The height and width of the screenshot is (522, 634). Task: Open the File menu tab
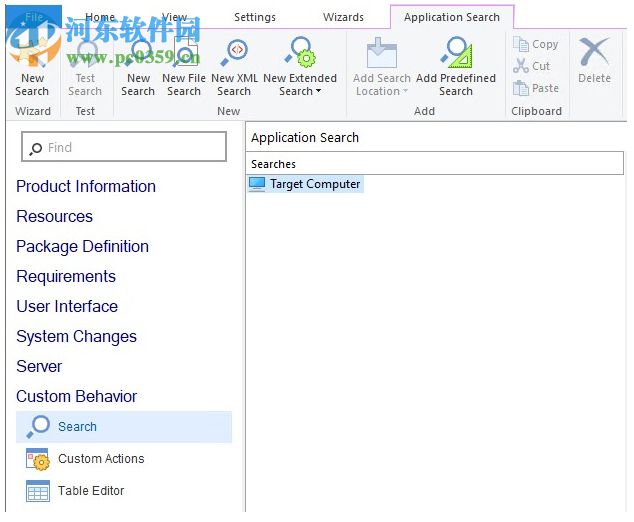(x=34, y=17)
